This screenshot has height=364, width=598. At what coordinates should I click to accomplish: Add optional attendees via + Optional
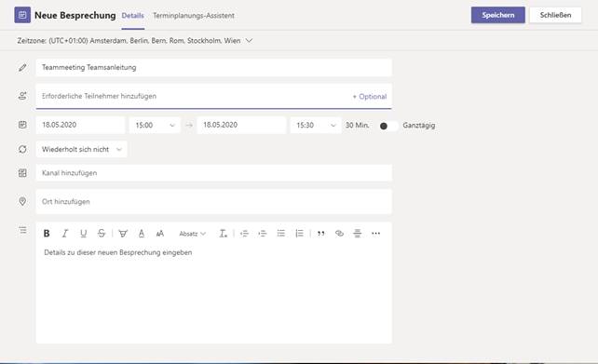pyautogui.click(x=370, y=97)
